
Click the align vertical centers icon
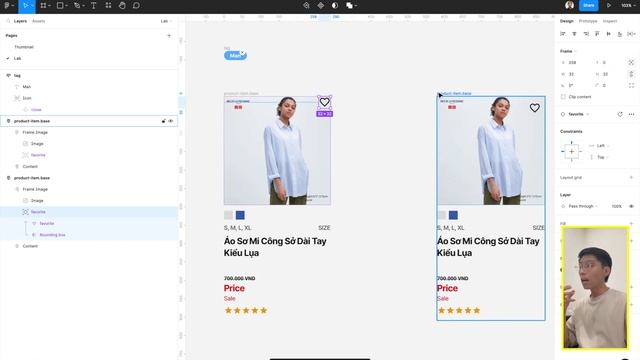(609, 34)
